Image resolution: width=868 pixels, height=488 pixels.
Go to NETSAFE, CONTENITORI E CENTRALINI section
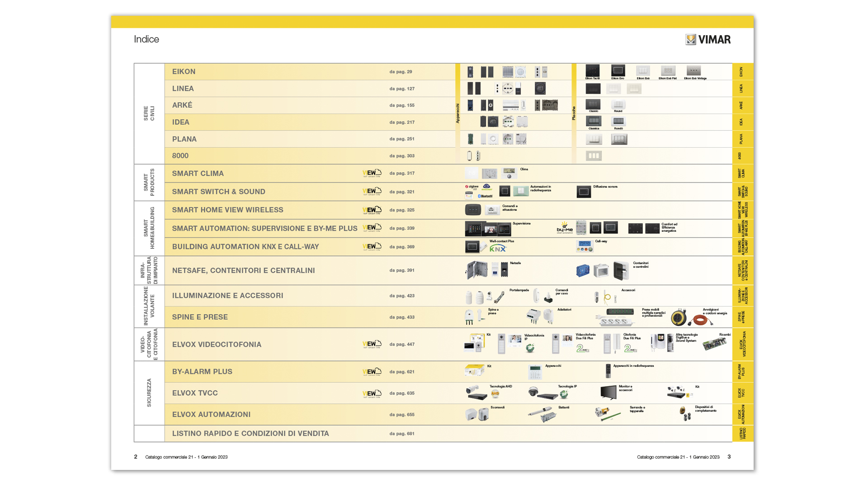tap(244, 270)
